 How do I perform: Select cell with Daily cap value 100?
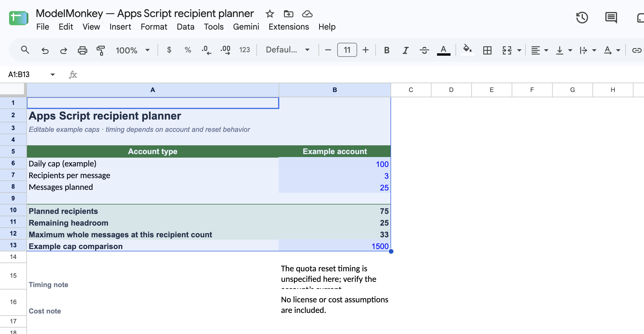point(335,164)
